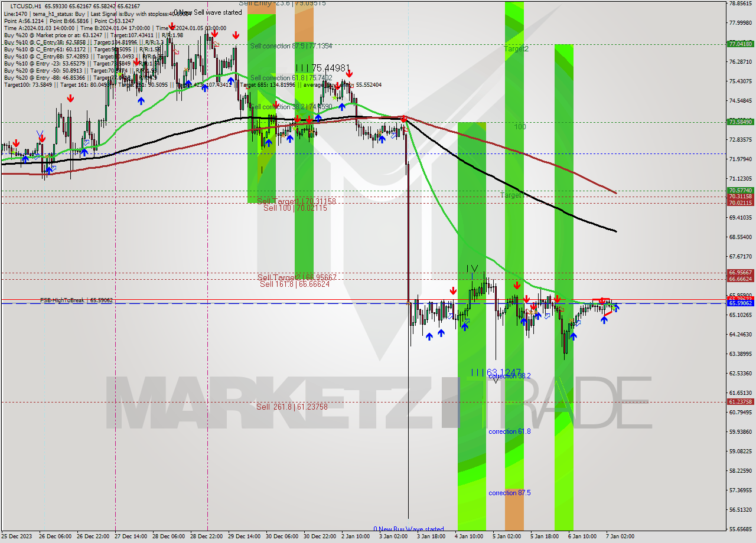Click the 62.53360 price axis label
756x543 pixels.
point(741,373)
